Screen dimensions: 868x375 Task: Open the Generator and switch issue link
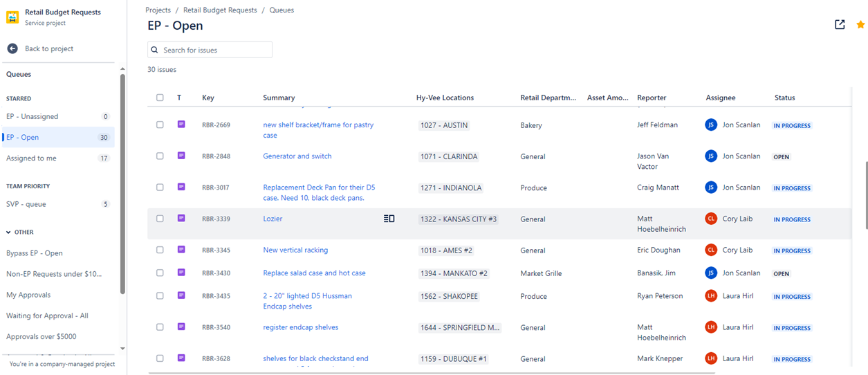pos(297,156)
